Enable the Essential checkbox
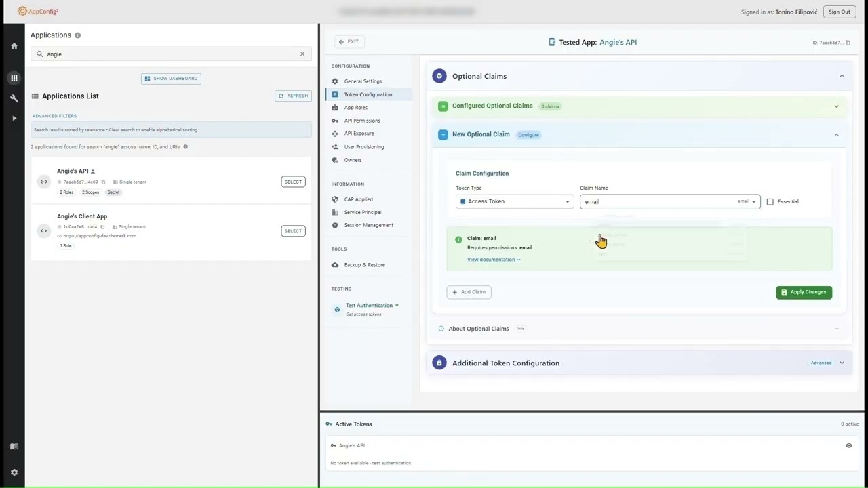The width and height of the screenshot is (868, 488). click(x=770, y=201)
